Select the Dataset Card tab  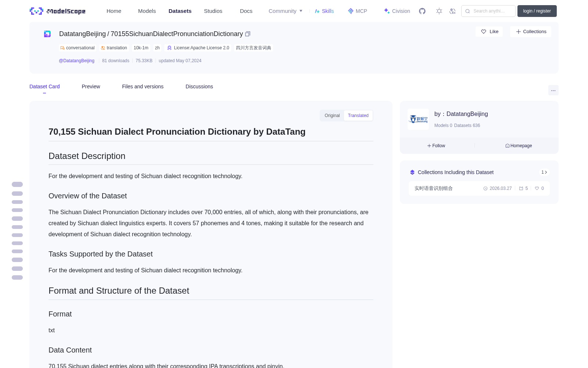[44, 86]
